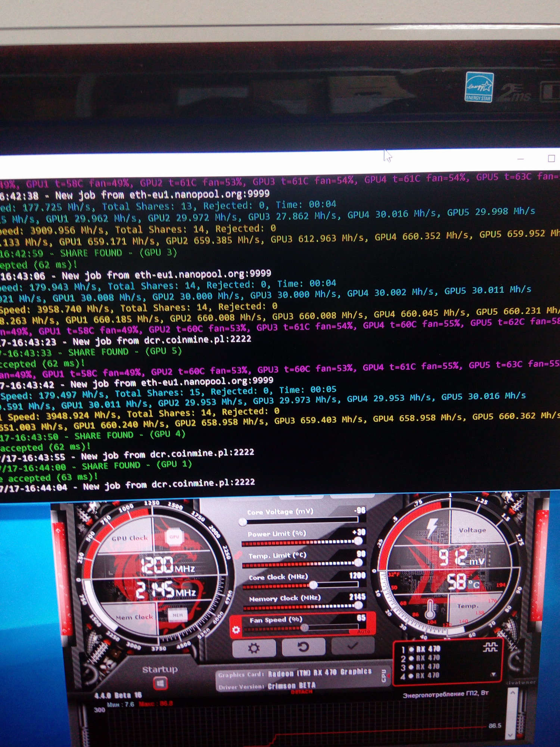
Task: Click the vertical GPU tab beside card info
Action: [x=384, y=676]
